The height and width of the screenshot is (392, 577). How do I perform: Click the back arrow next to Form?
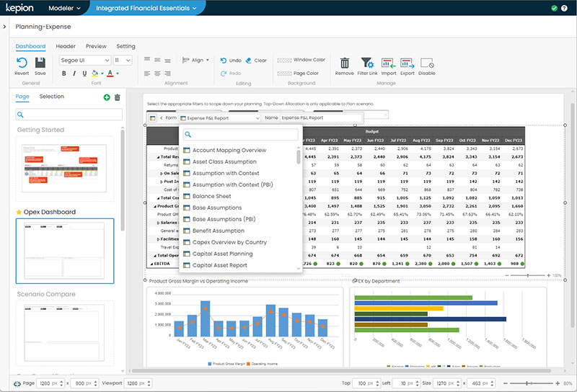pos(161,118)
